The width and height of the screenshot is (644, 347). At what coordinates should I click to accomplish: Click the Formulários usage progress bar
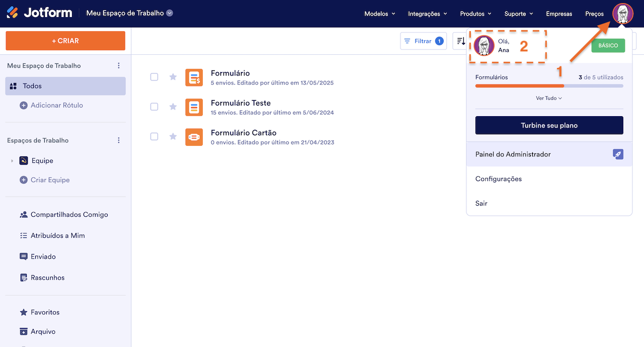[549, 85]
